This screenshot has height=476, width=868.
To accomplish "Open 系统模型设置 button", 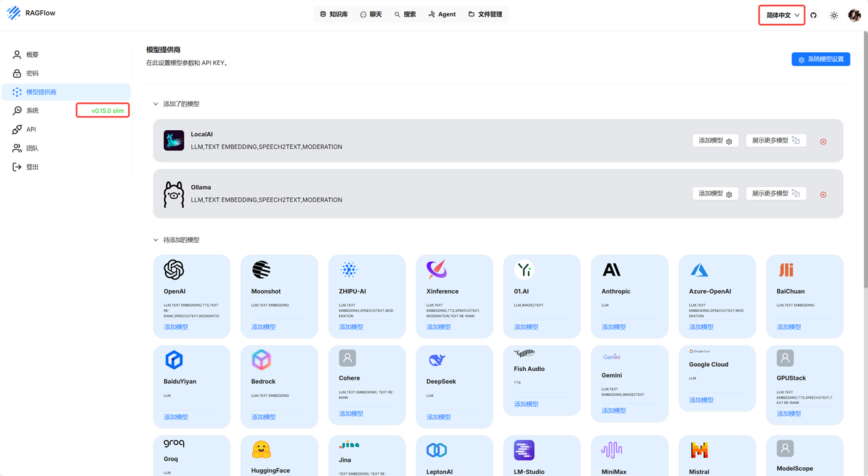I will click(x=821, y=59).
